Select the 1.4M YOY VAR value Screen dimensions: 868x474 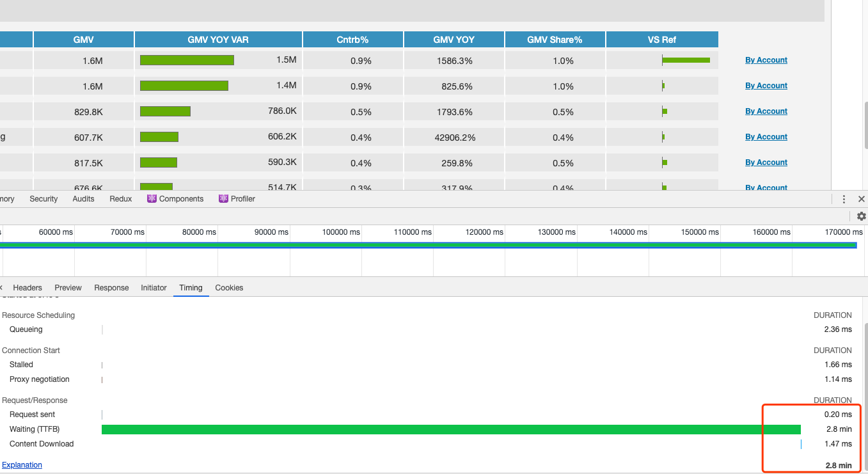[x=287, y=85]
